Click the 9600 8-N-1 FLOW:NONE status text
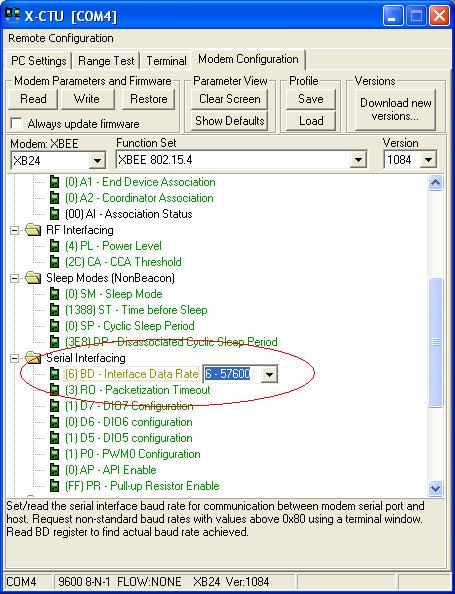 point(120,581)
